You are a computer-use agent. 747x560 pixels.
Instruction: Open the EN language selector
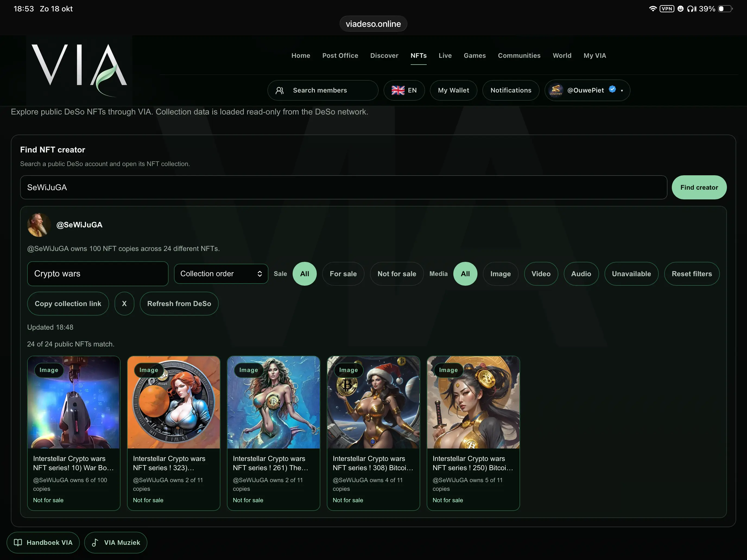404,90
